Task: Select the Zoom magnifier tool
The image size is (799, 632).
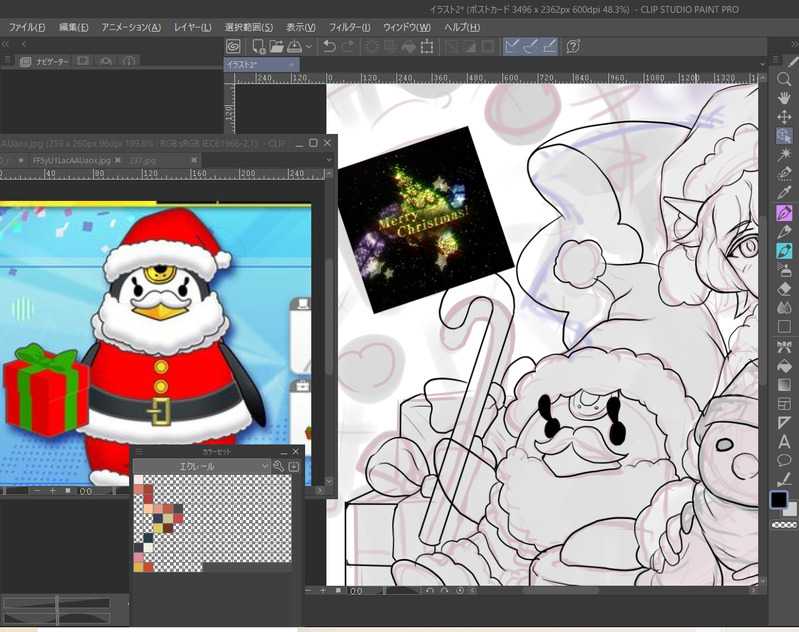Action: click(784, 78)
